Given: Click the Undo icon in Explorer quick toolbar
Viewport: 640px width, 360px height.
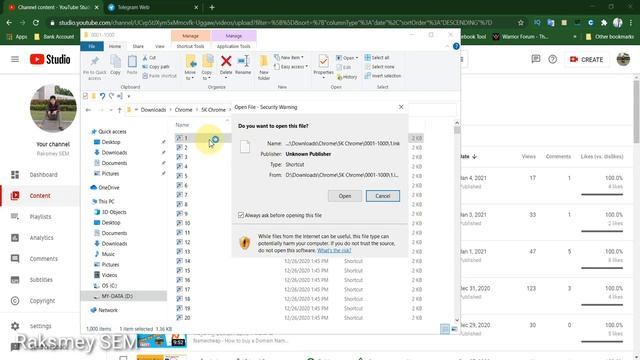Looking at the screenshot, I should [102, 96].
